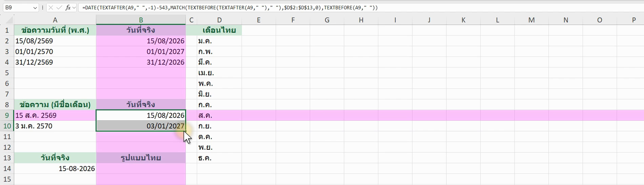This screenshot has width=644, height=185.
Task: Select month cell 'มี.ค.' in column D
Action: pos(219,62)
